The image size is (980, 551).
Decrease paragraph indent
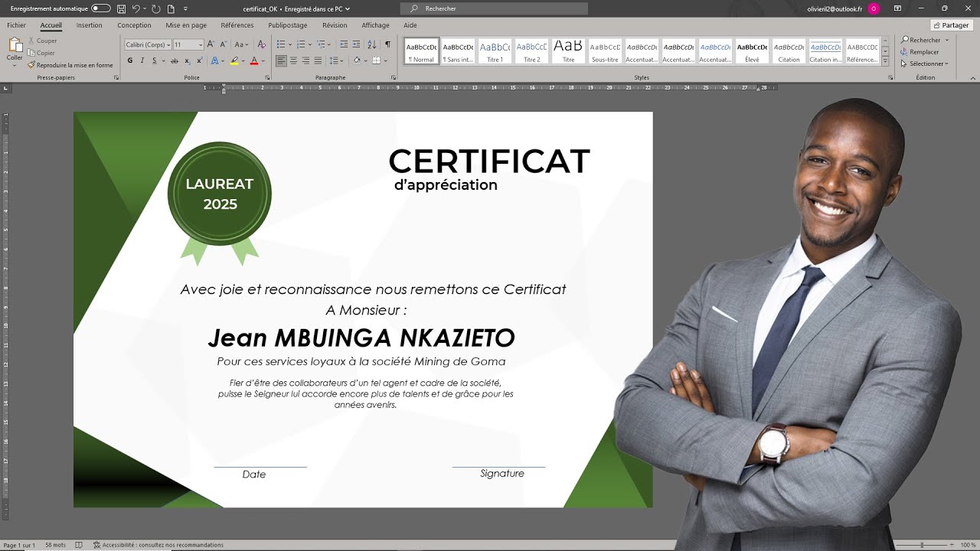click(344, 44)
